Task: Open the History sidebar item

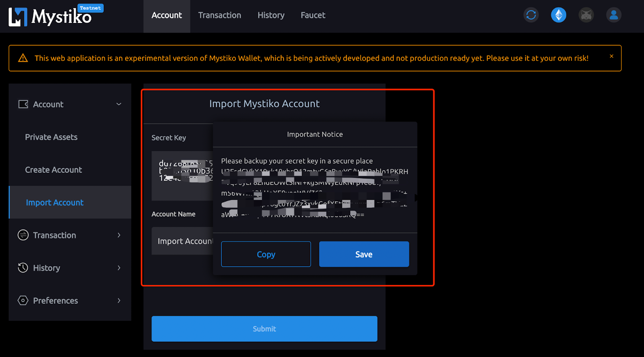Action: (x=70, y=268)
